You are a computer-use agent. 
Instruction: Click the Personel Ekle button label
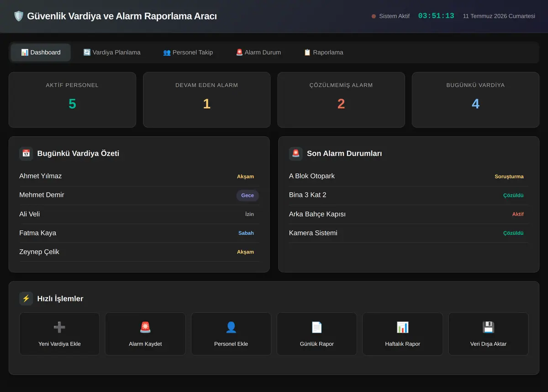click(x=231, y=344)
